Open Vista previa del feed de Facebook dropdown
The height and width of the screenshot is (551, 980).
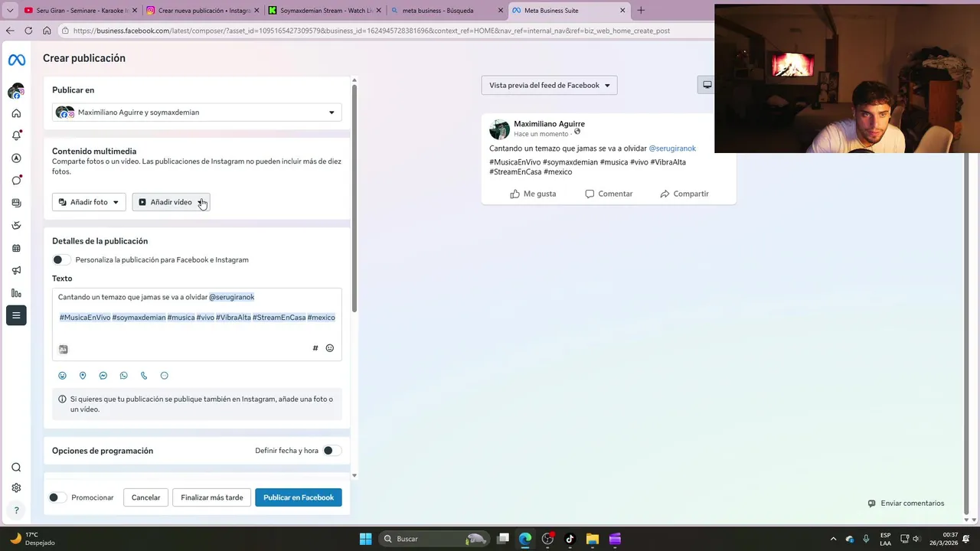549,85
